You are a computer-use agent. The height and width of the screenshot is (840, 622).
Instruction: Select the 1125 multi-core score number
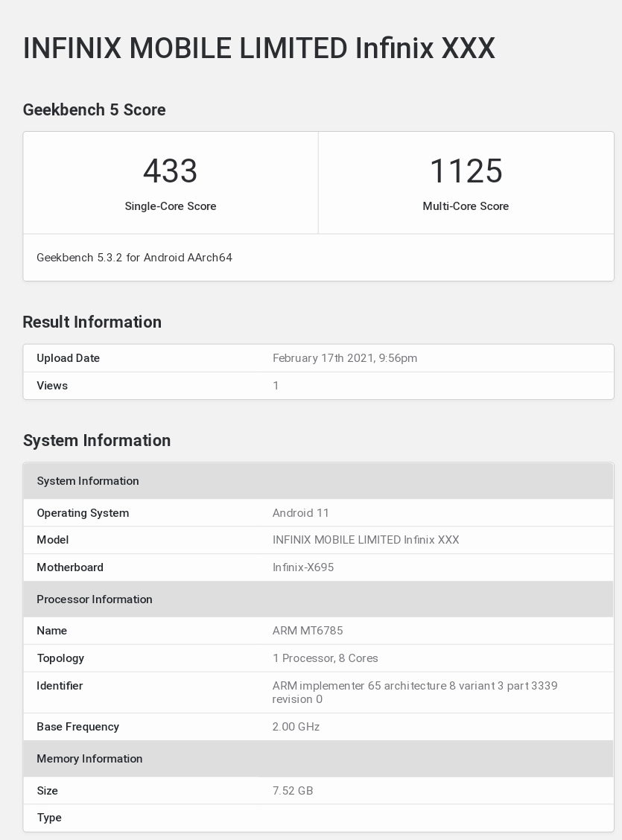point(466,171)
